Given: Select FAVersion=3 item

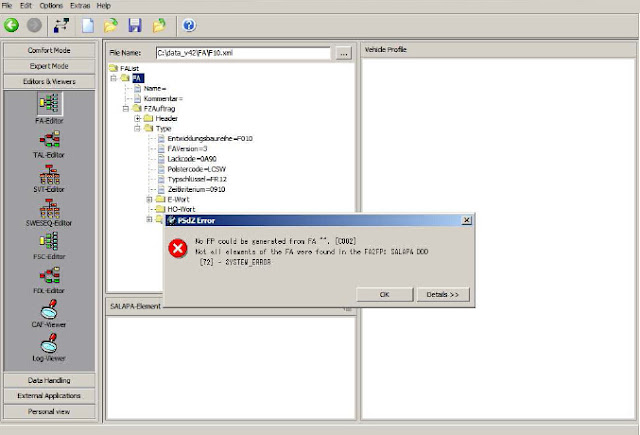Looking at the screenshot, I should [187, 149].
